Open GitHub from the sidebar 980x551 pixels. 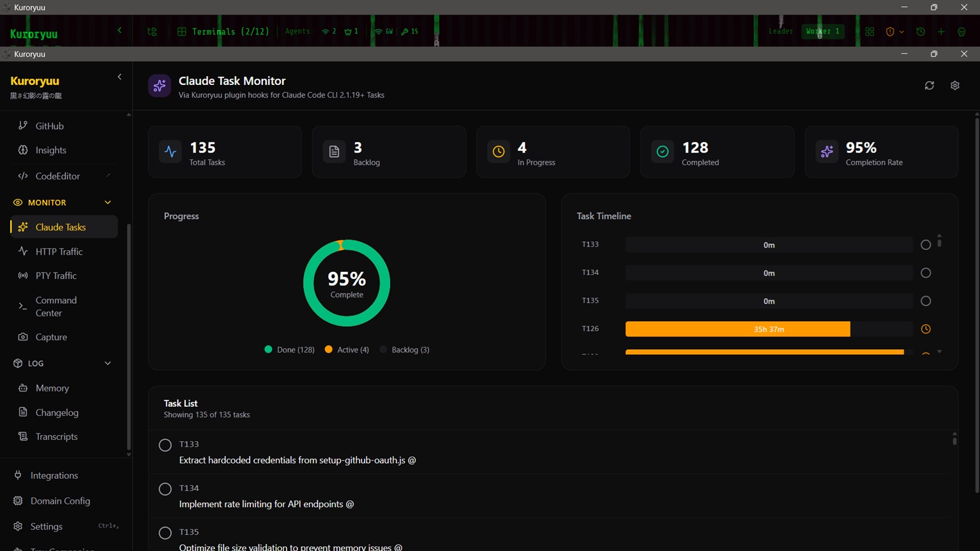coord(49,126)
